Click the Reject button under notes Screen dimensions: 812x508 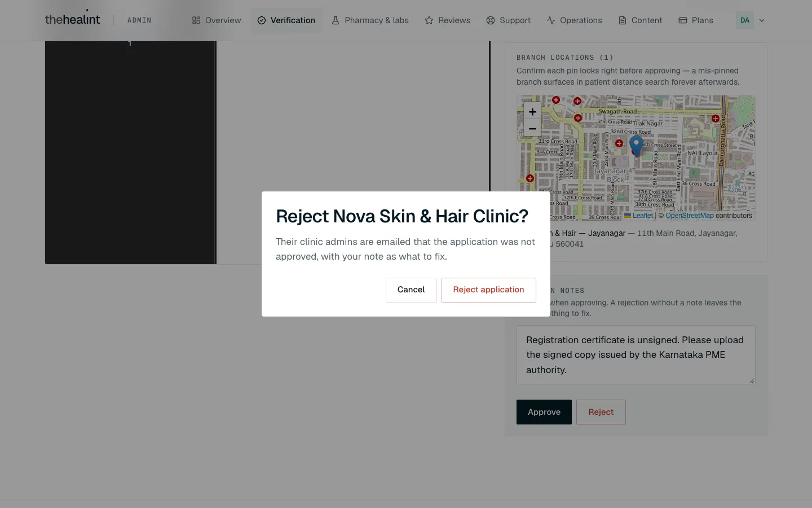[601, 412]
